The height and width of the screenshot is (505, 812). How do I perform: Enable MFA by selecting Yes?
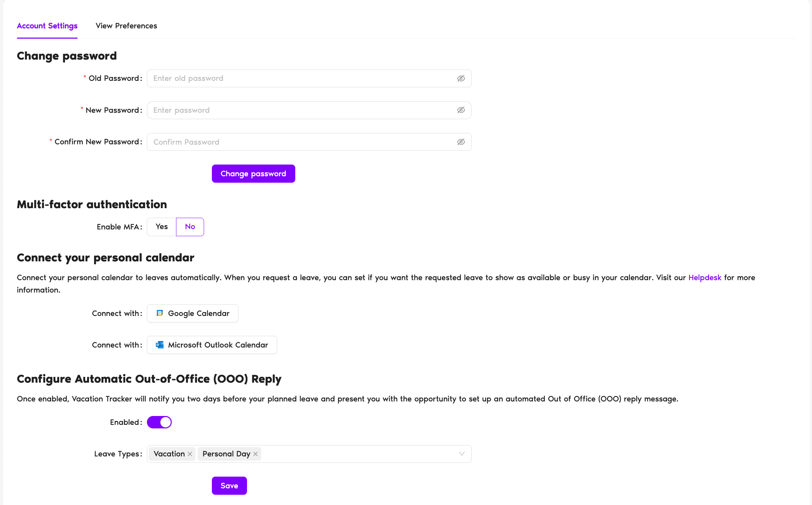pyautogui.click(x=161, y=227)
